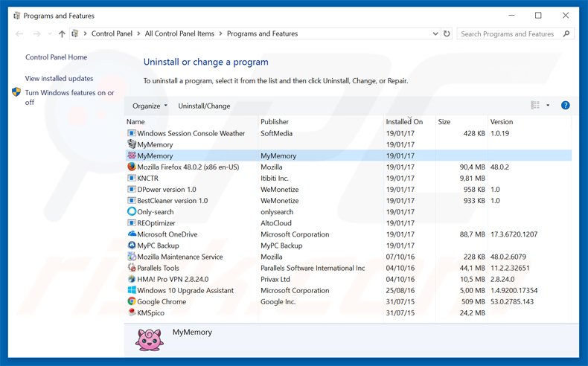Image resolution: width=588 pixels, height=366 pixels.
Task: Click the Parallels Tools icon
Action: [131, 268]
